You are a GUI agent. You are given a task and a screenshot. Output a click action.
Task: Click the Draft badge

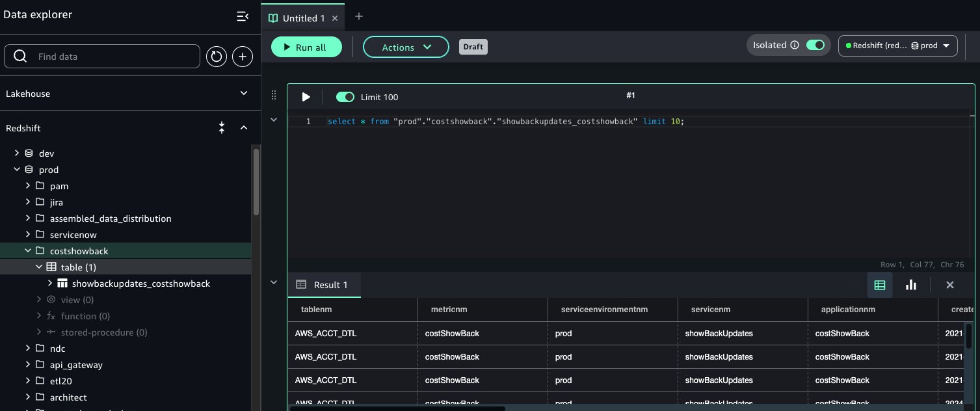[x=473, y=47]
